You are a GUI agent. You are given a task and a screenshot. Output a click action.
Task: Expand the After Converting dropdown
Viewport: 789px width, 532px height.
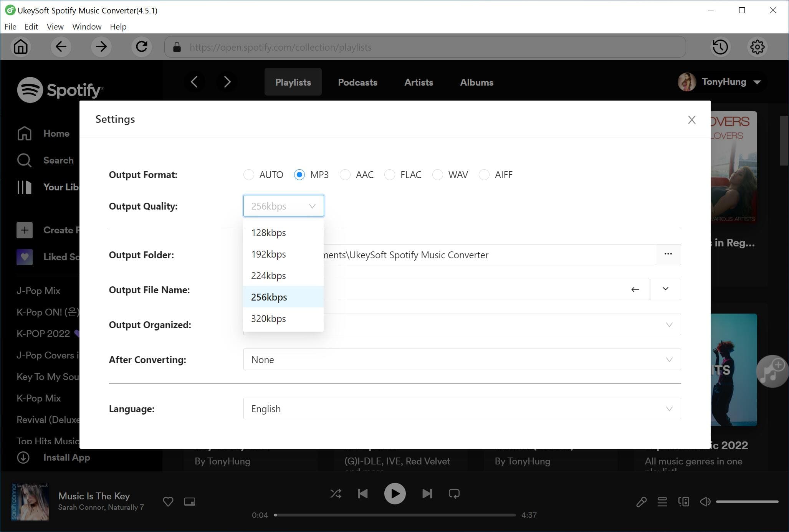(x=668, y=359)
